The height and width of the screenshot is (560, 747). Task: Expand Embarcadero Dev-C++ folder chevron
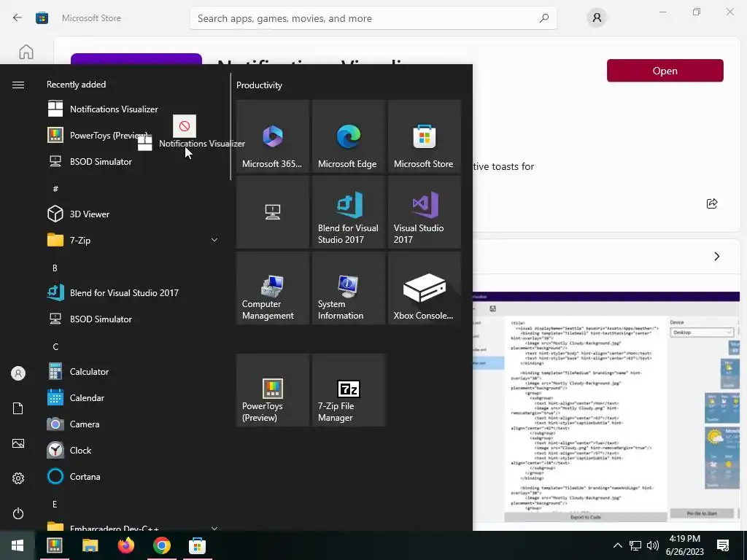(214, 528)
